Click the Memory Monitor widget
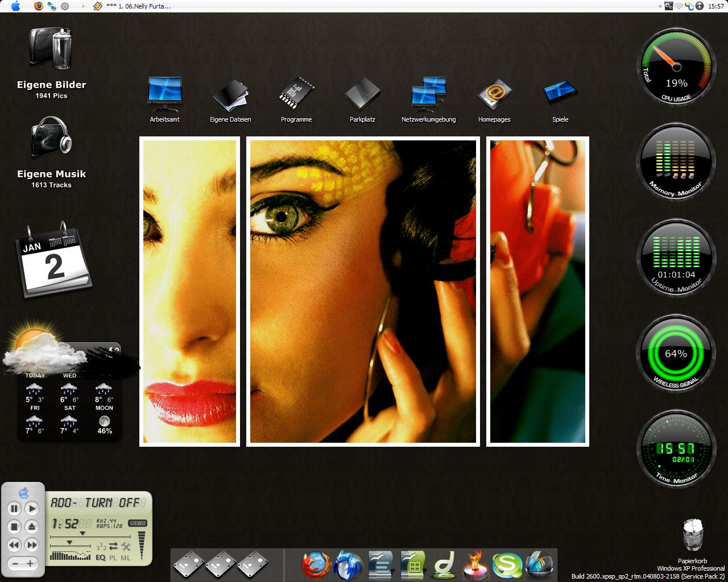Screen dimensions: 728x582 (676, 163)
